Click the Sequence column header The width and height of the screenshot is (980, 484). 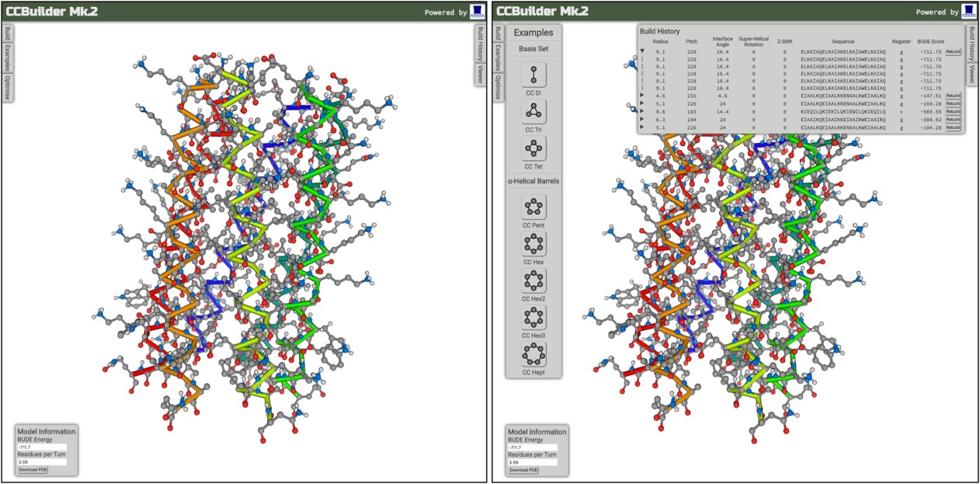click(842, 42)
